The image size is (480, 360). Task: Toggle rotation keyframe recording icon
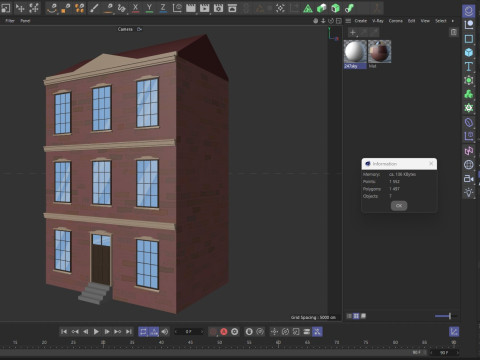tap(285, 331)
